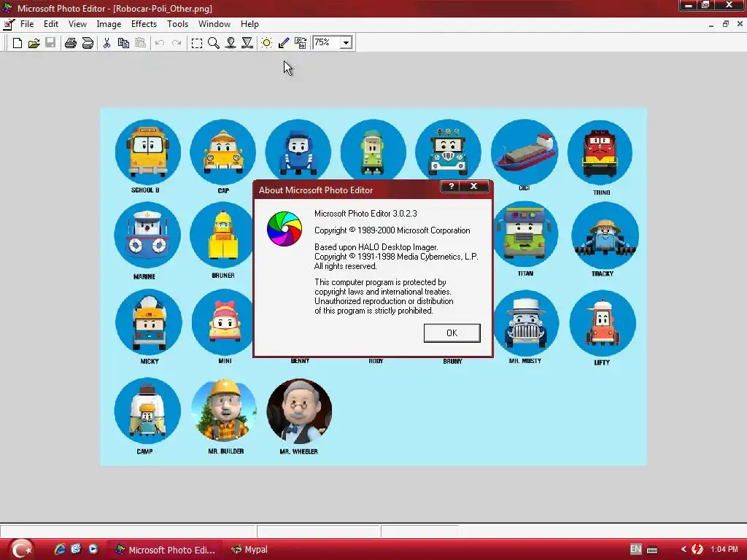Screen dimensions: 747x560
Task: Select the Set Transparent Color pencil tool
Action: coord(284,43)
